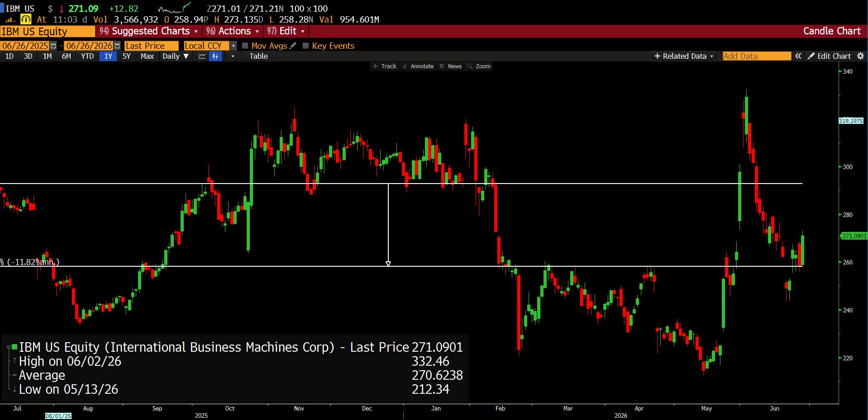
Task: Click the intraday sparkline mini chart
Action: (x=174, y=8)
